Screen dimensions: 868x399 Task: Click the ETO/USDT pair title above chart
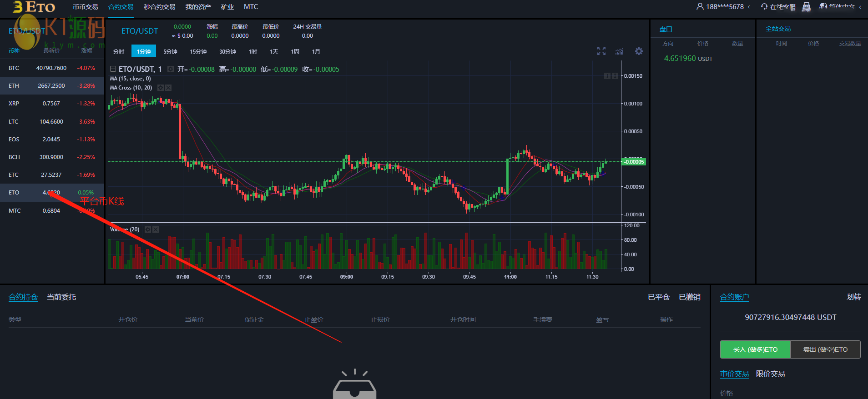pos(140,31)
